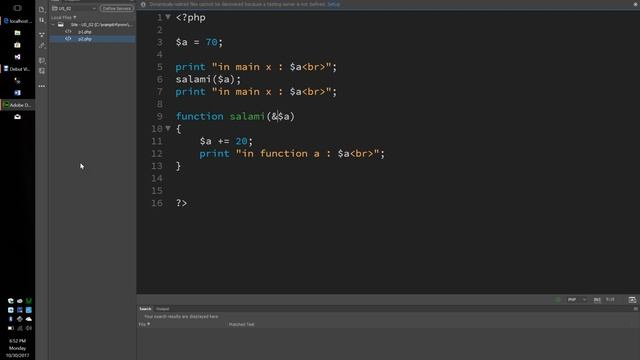Click the clock in system tray
Image resolution: width=640 pixels, height=360 pixels.
[17, 348]
